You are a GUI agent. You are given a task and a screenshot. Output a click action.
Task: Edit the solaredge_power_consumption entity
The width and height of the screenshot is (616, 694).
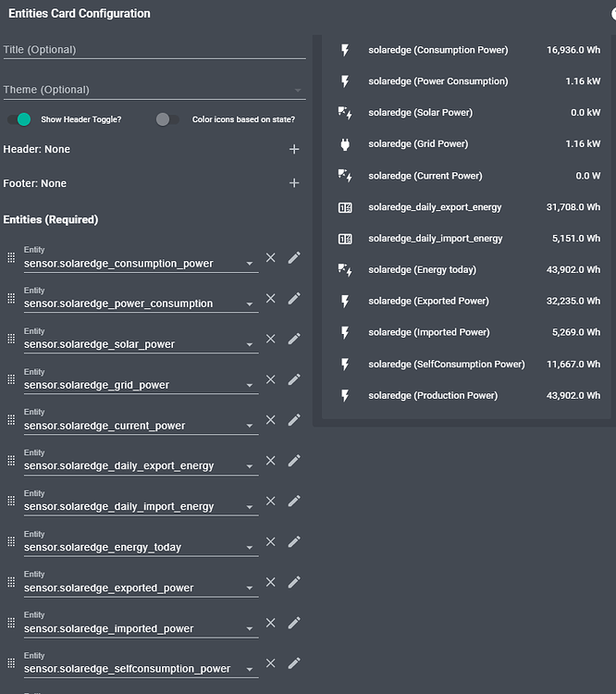294,298
